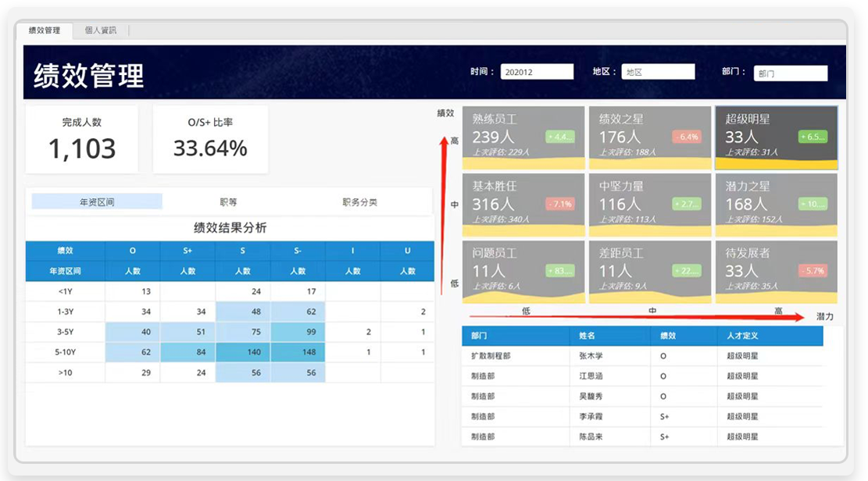Select the 职等 tab
This screenshot has width=868, height=481.
(x=228, y=202)
